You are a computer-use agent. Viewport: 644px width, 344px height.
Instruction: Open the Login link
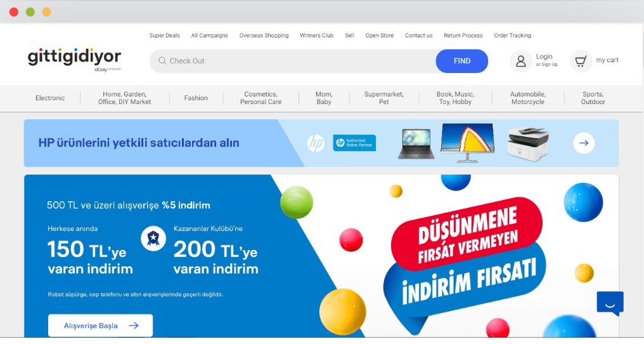tap(544, 56)
